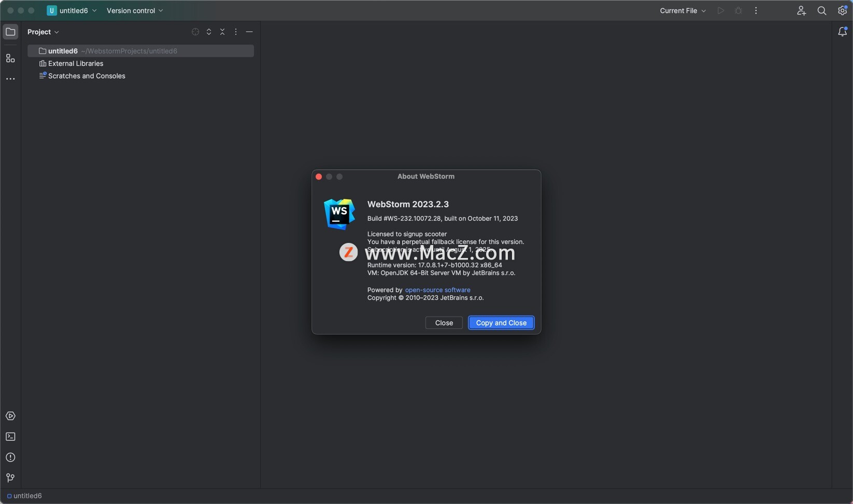Open the Problems tool window
The width and height of the screenshot is (853, 504).
10,457
